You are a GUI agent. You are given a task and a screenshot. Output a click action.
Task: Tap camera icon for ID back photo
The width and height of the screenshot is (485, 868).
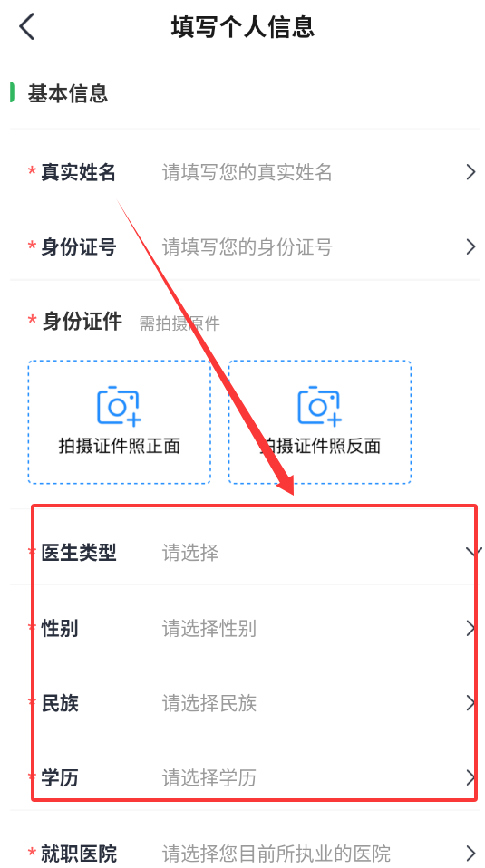pyautogui.click(x=319, y=406)
